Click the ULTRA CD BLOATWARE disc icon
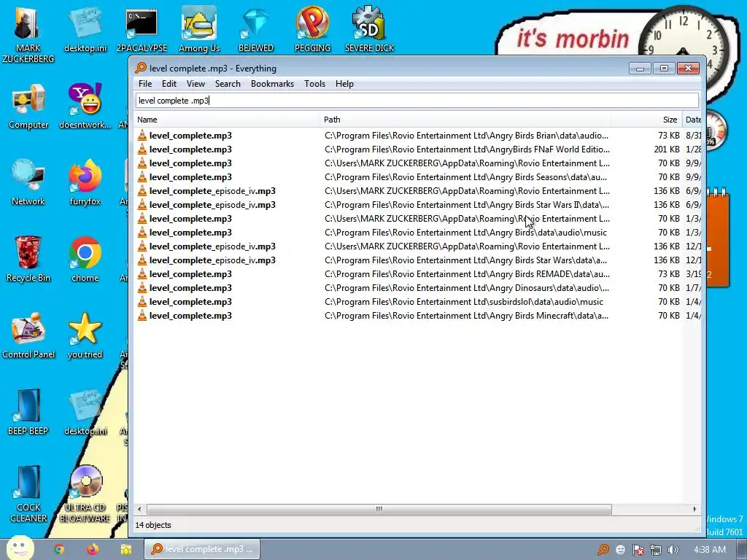This screenshot has height=560, width=747. tap(85, 494)
